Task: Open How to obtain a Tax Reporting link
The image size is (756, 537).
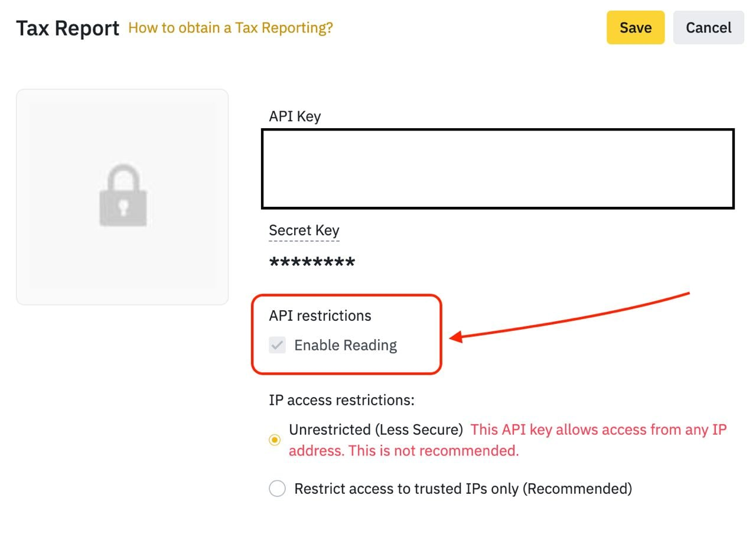Action: [230, 28]
